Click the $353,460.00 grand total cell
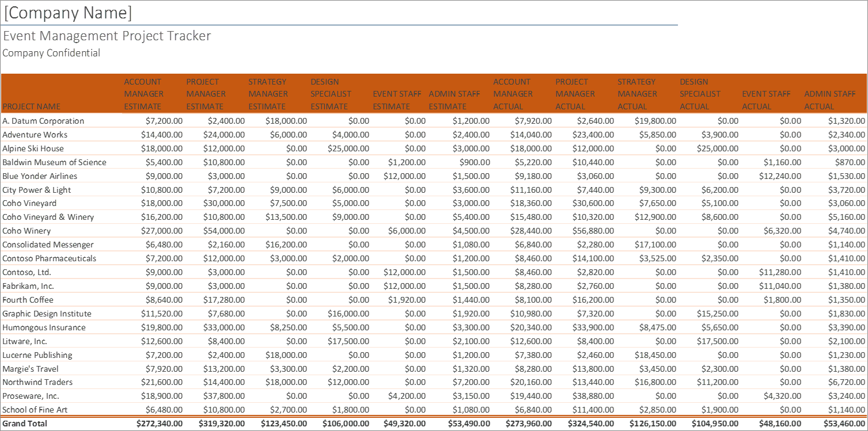The width and height of the screenshot is (868, 431). (844, 423)
